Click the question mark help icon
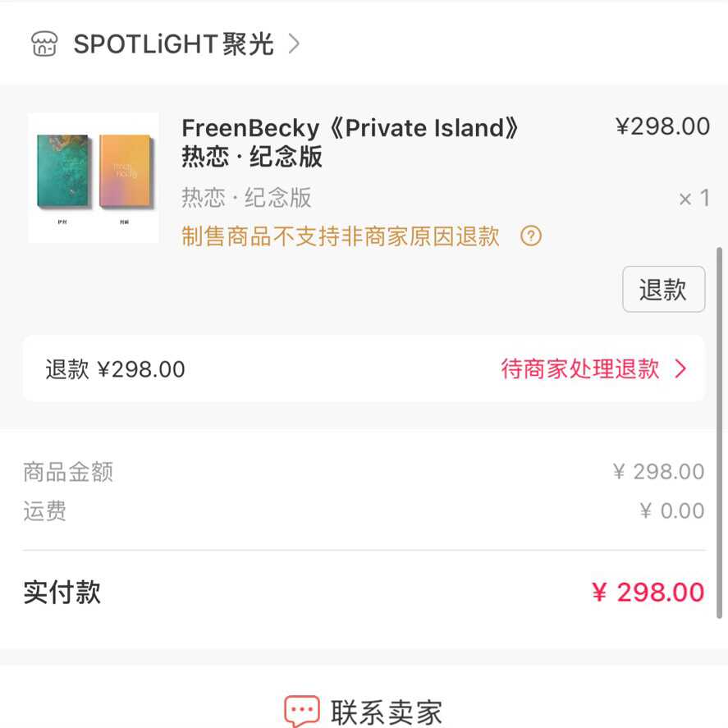 point(531,236)
